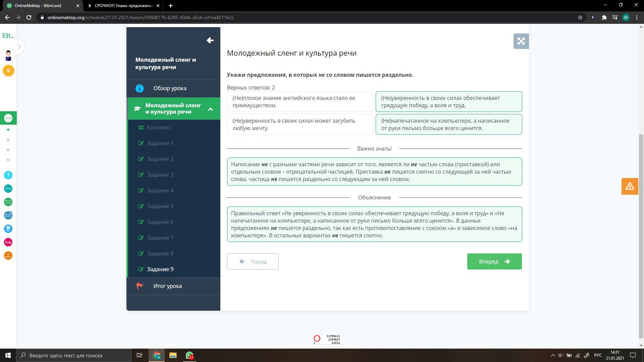Click the page vertical scrollbar
The width and height of the screenshot is (644, 362).
click(x=641, y=235)
